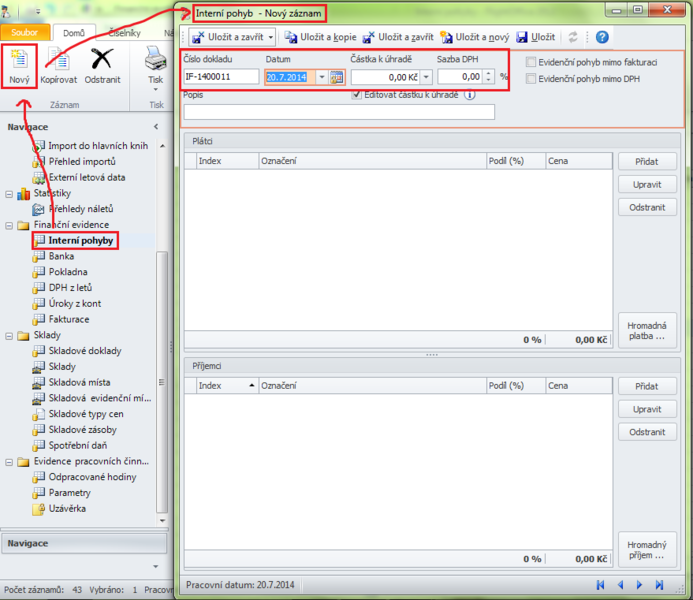693x600 pixels.
Task: Jump to last record navigation arrow
Action: 660,584
